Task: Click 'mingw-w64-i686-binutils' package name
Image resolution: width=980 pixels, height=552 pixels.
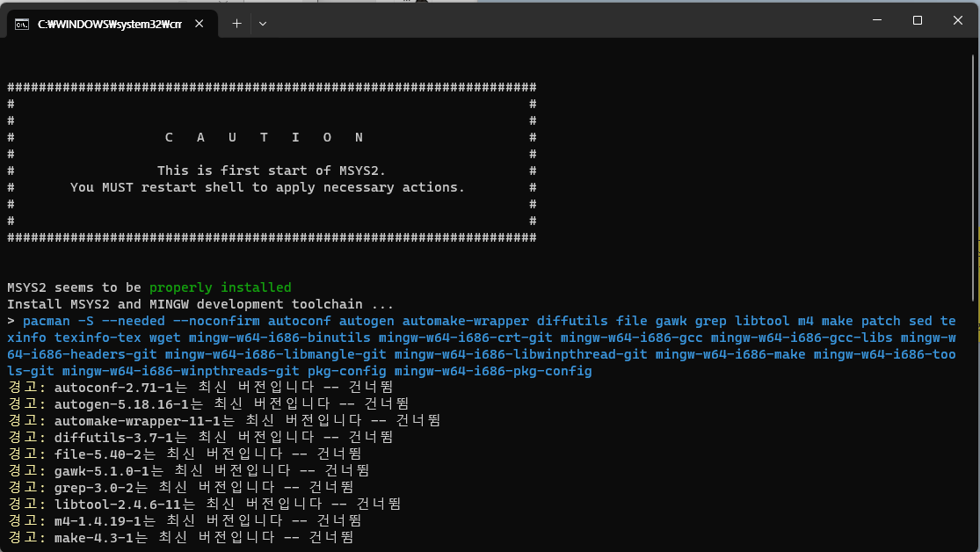Action: click(x=279, y=338)
